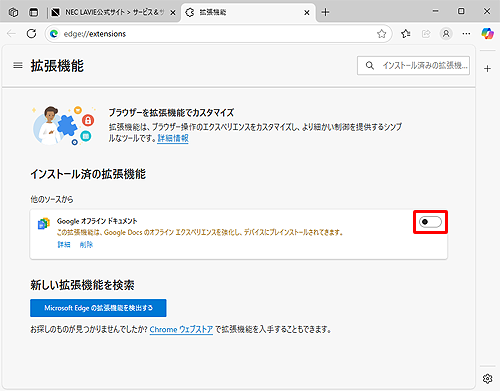This screenshot has width=500, height=391.
Task: Open the Settings and more ellipsis menu
Action: [466, 34]
